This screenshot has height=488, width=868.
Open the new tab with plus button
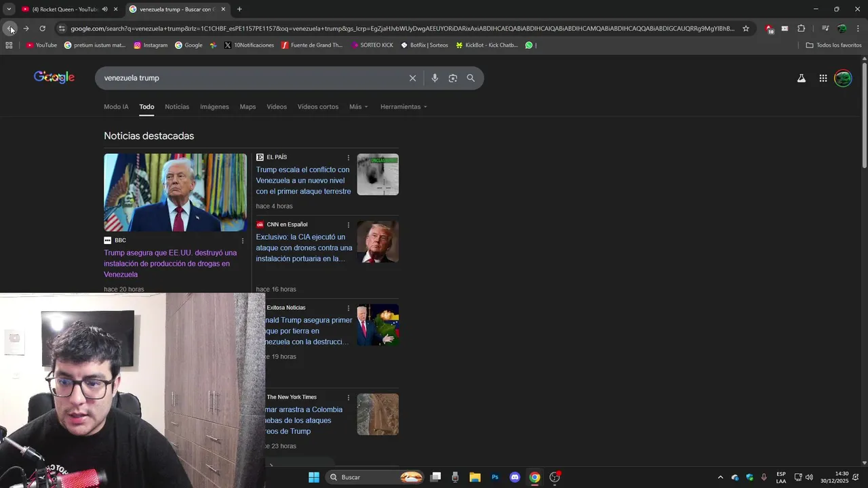coord(239,9)
